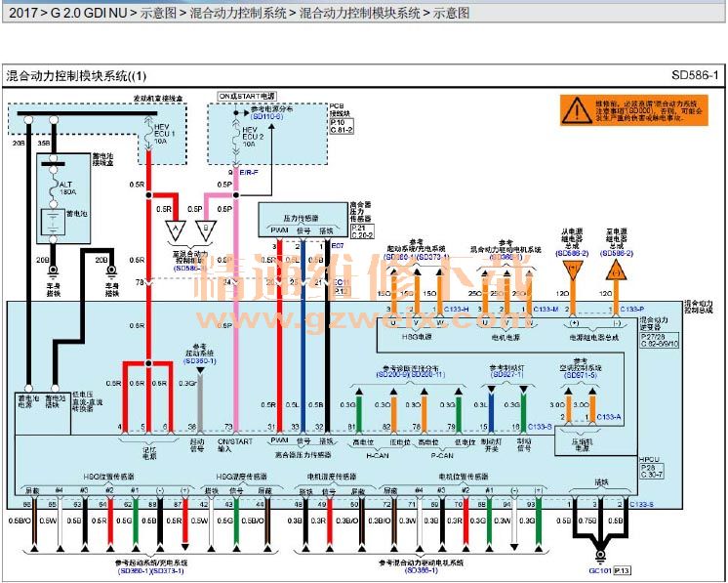Click the SD586-1 diagram code
The height and width of the screenshot is (583, 728).
(x=695, y=75)
